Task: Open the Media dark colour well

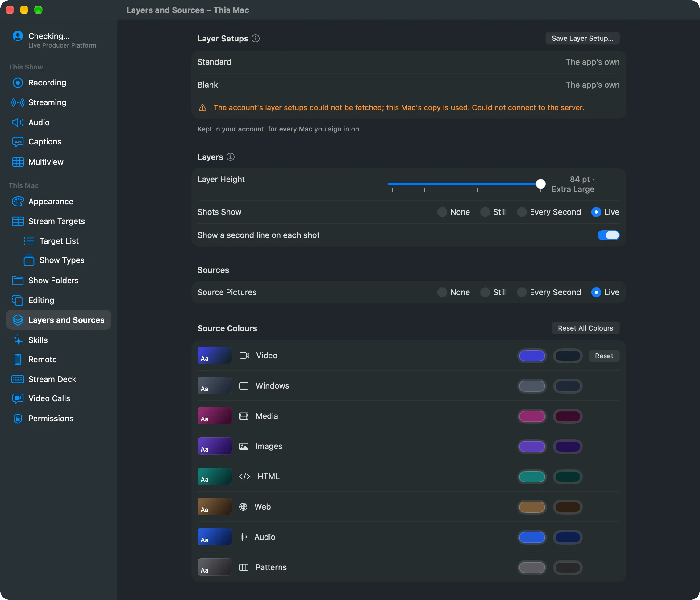Action: [x=568, y=416]
